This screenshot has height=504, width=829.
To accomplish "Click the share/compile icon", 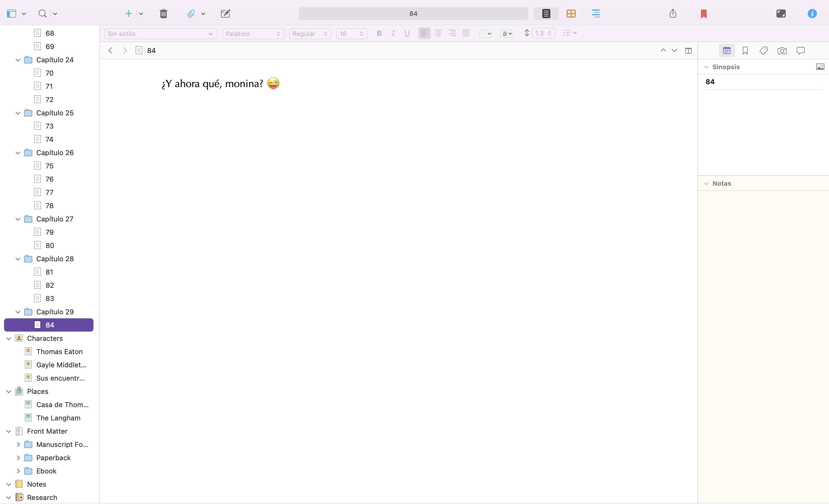I will click(673, 14).
